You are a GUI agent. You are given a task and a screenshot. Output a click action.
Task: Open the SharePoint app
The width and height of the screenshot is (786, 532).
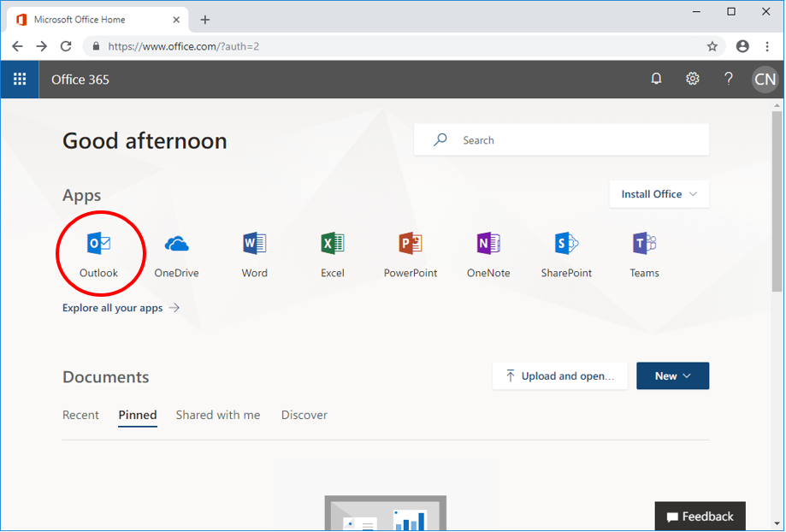566,254
